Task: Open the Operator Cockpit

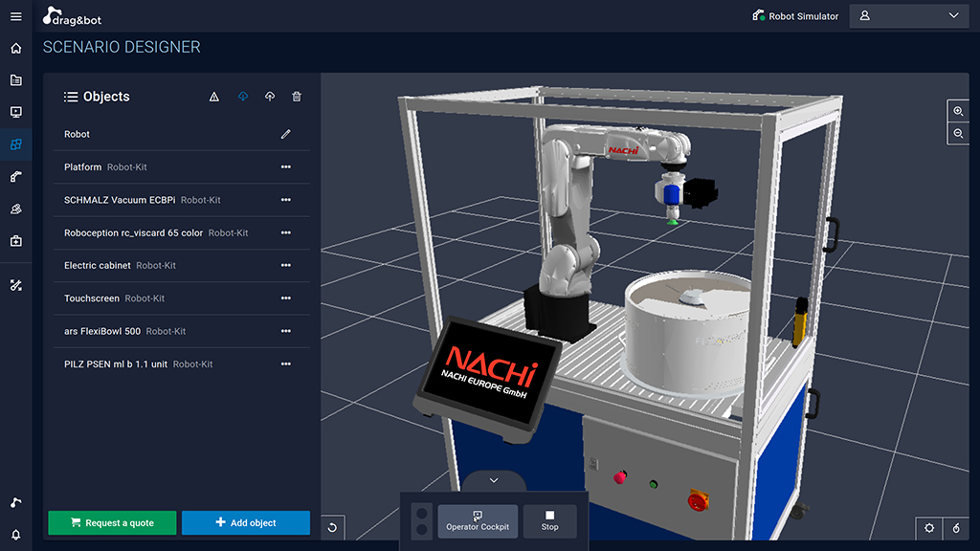Action: click(478, 521)
